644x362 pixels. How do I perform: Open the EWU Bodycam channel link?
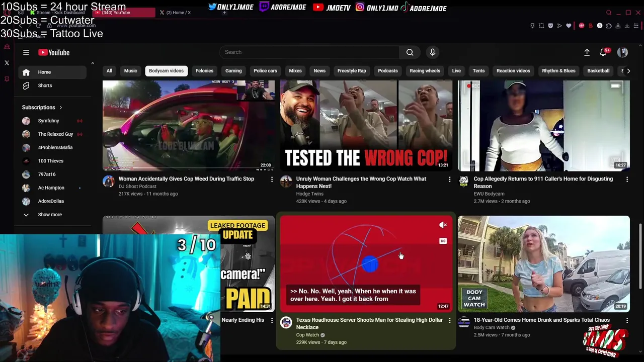[x=489, y=194]
